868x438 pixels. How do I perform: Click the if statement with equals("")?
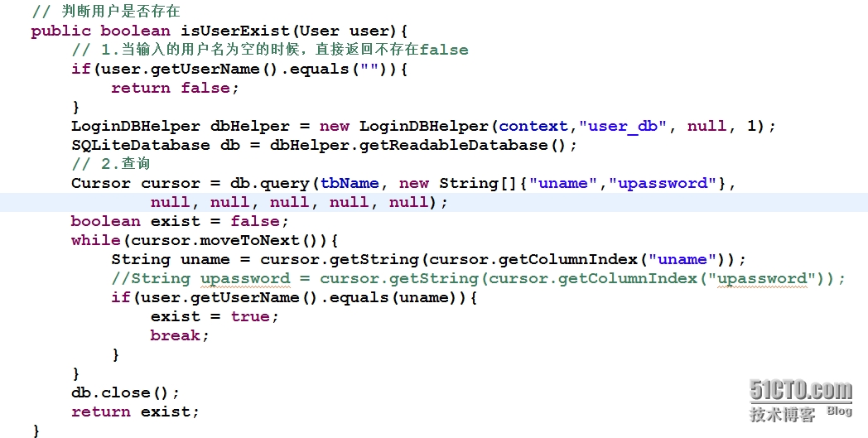[x=239, y=70]
